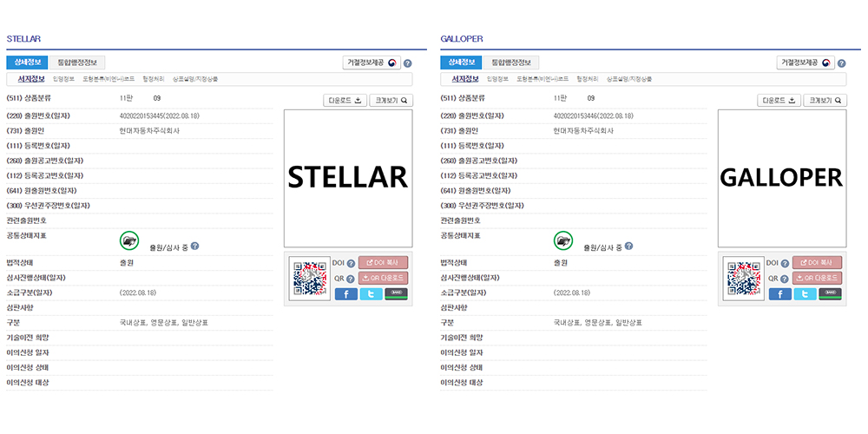Viewport: 868px width, 434px height.
Task: Share GALLOPER trademark on BAND
Action: point(830,294)
